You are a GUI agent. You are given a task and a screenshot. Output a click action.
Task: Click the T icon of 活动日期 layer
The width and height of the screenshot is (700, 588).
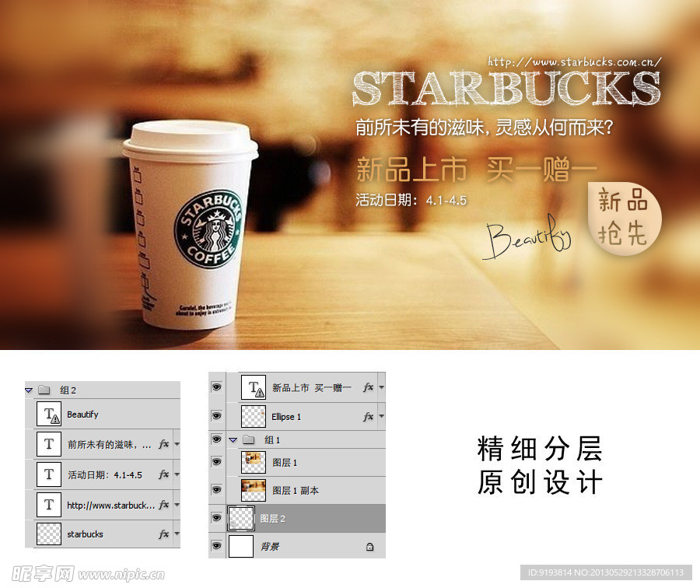[x=49, y=474]
